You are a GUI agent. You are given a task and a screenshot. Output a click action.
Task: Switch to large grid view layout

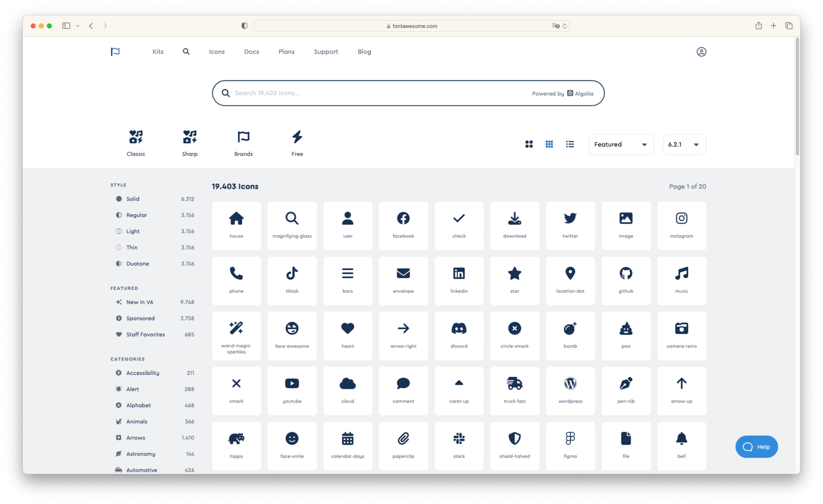tap(529, 145)
